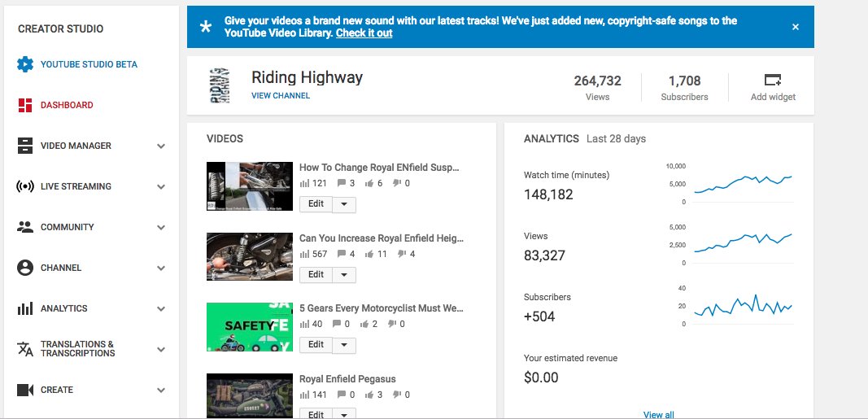Image resolution: width=868 pixels, height=419 pixels.
Task: Edit the Increase Royal Enfield Height video
Action: pos(316,274)
